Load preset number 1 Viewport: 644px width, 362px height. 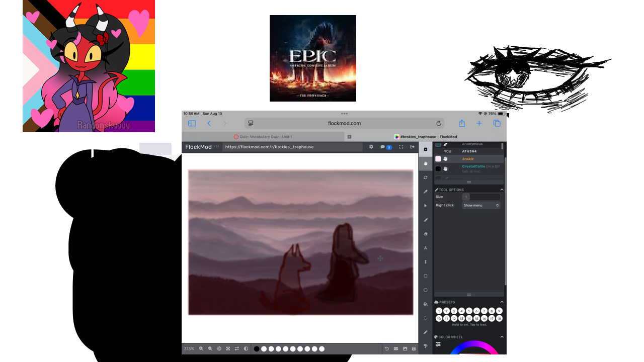439,311
